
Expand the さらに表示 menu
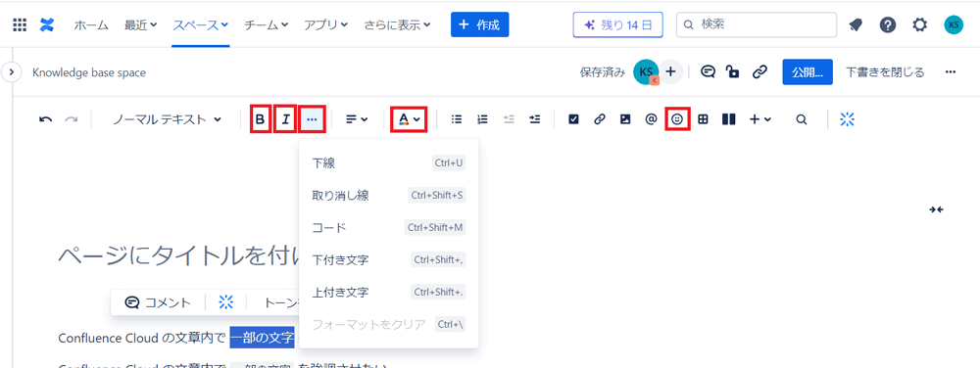tap(398, 24)
